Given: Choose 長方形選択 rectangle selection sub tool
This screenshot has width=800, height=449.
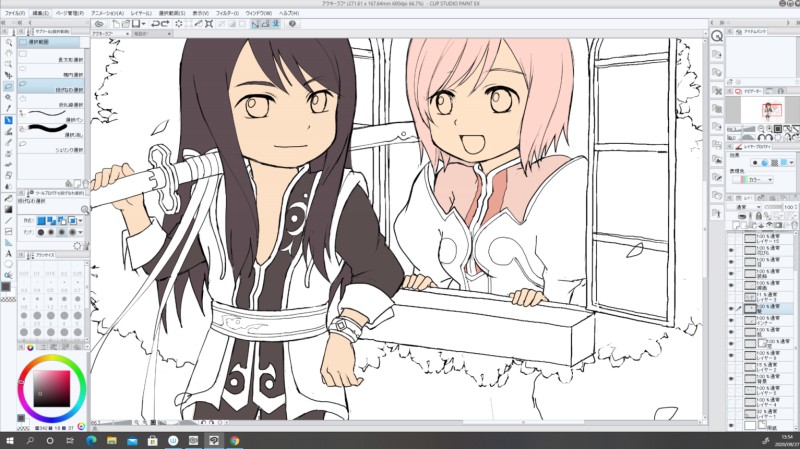Looking at the screenshot, I should click(51, 56).
